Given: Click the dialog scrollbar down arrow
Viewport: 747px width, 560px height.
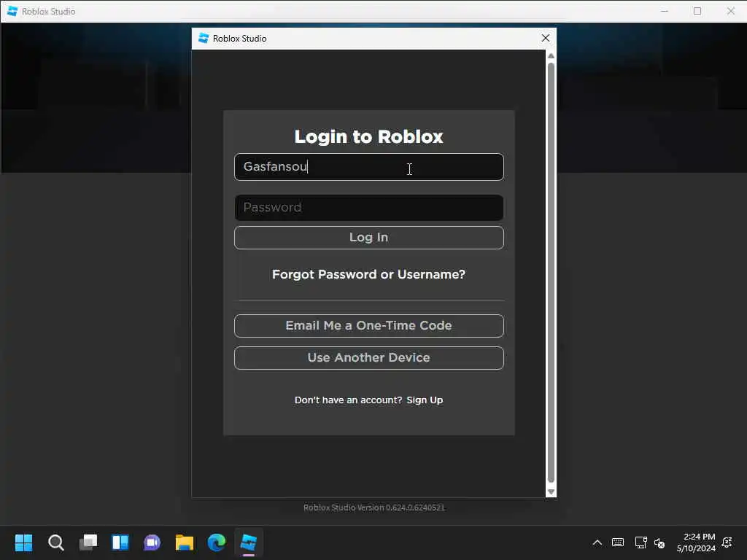Looking at the screenshot, I should point(551,492).
